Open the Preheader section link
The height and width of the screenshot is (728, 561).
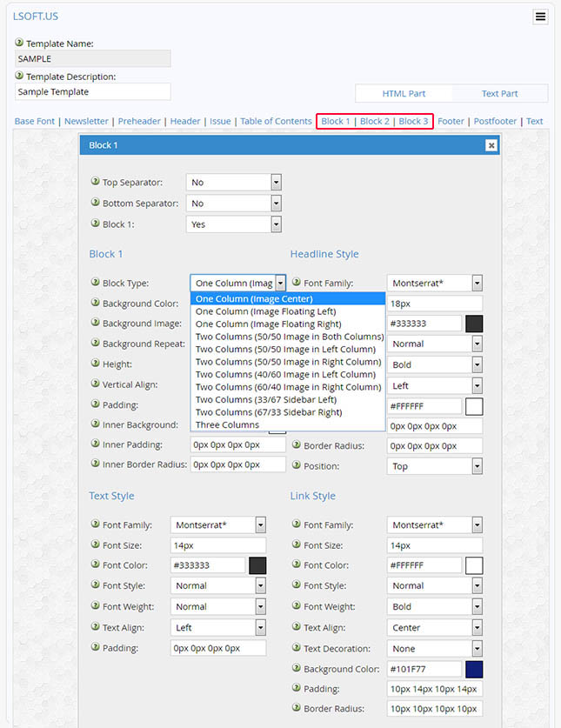click(139, 121)
